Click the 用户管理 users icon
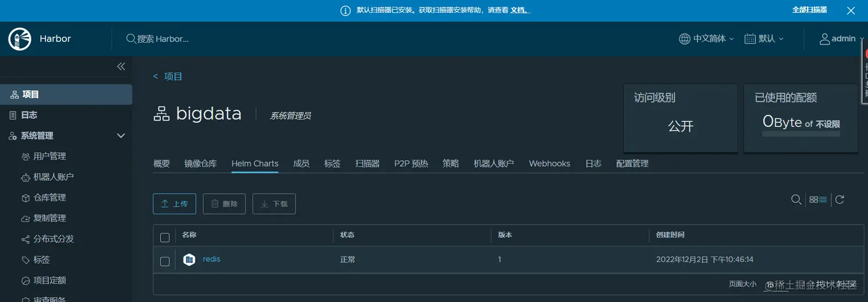The height and width of the screenshot is (302, 868). pyautogui.click(x=25, y=156)
